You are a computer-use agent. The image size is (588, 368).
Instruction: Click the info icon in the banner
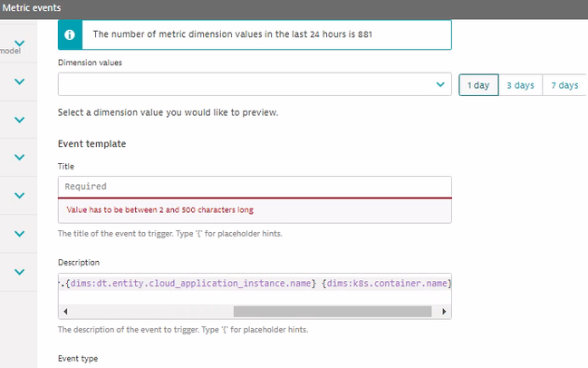point(72,34)
